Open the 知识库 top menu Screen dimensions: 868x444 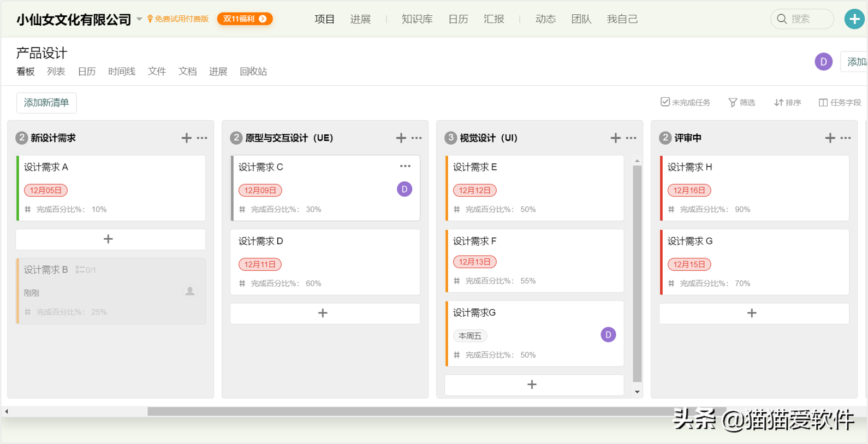coord(417,19)
